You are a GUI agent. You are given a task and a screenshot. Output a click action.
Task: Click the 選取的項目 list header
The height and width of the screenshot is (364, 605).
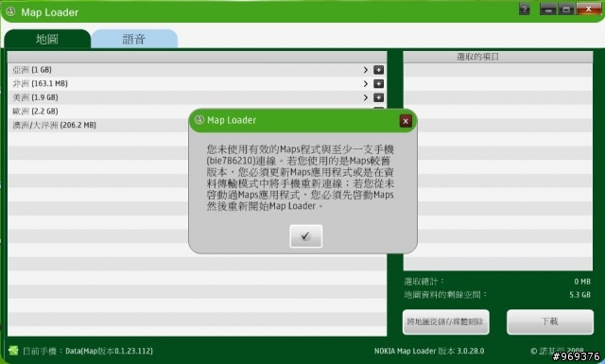click(x=498, y=57)
